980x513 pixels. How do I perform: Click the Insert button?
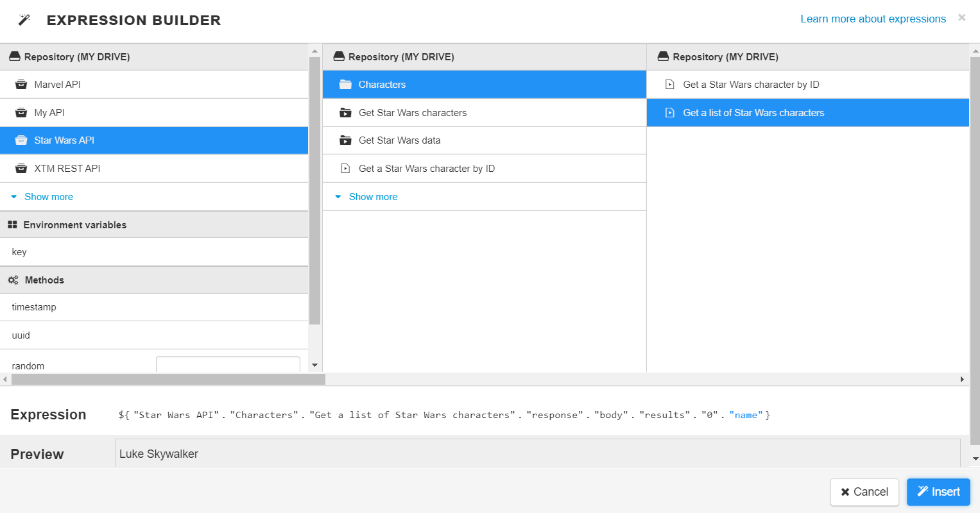(938, 492)
